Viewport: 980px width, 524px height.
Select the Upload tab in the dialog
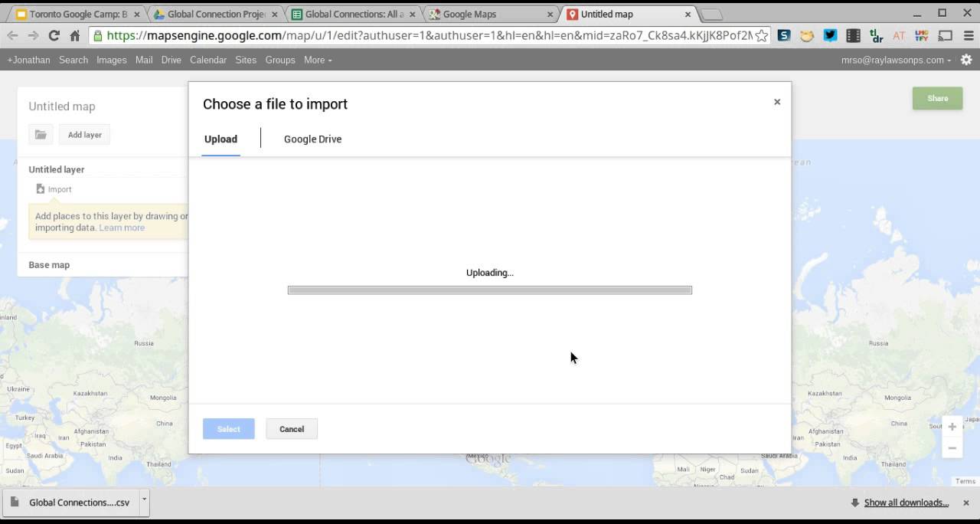coord(220,139)
